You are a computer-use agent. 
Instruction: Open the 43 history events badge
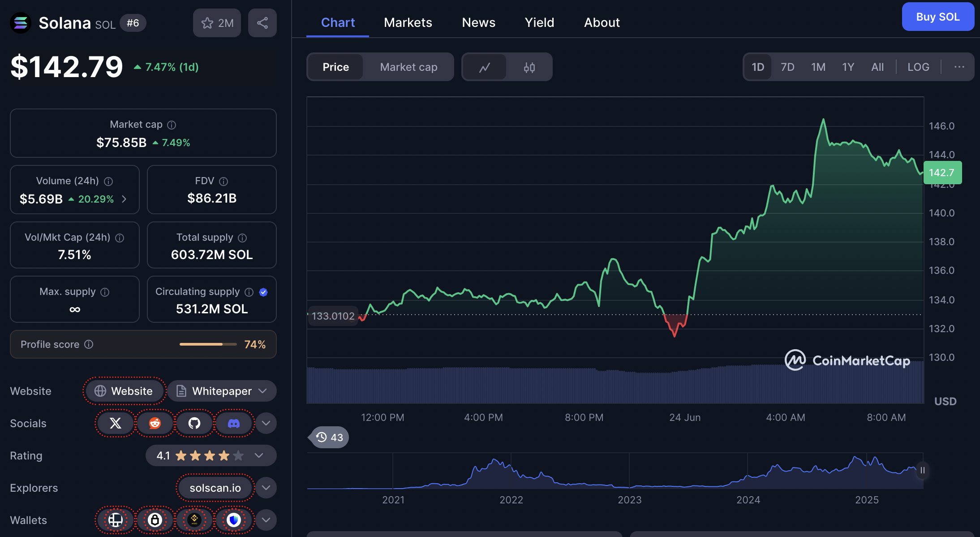[x=329, y=437]
